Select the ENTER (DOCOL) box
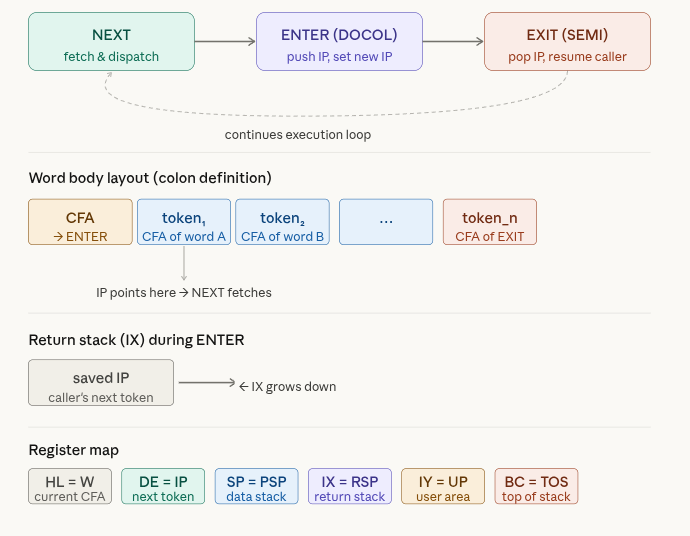Image resolution: width=690 pixels, height=536 pixels. point(339,42)
